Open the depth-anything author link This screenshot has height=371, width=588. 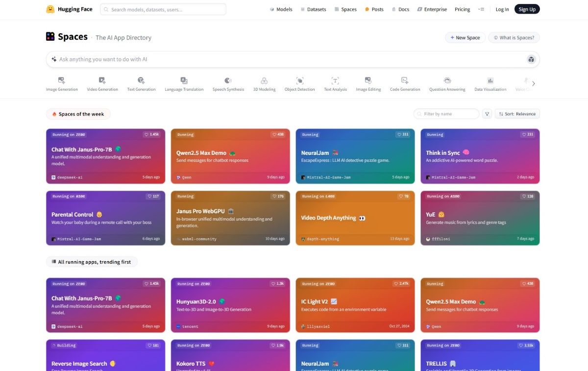[320, 239]
